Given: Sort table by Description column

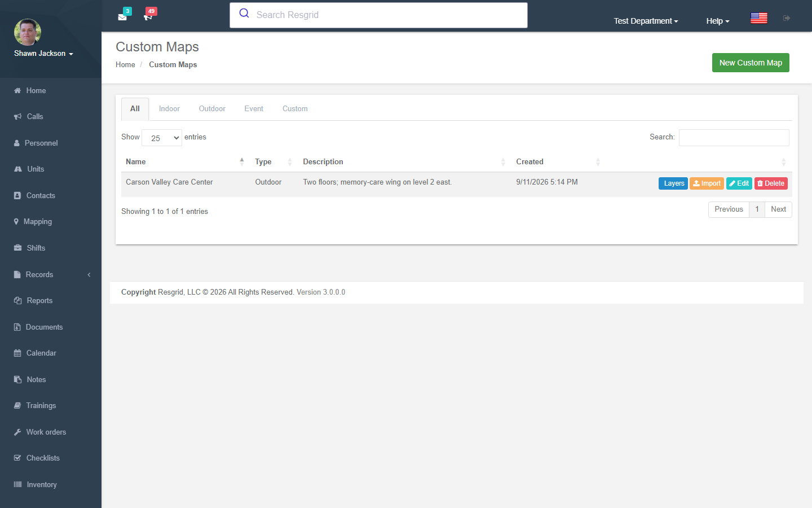Looking at the screenshot, I should [x=405, y=162].
